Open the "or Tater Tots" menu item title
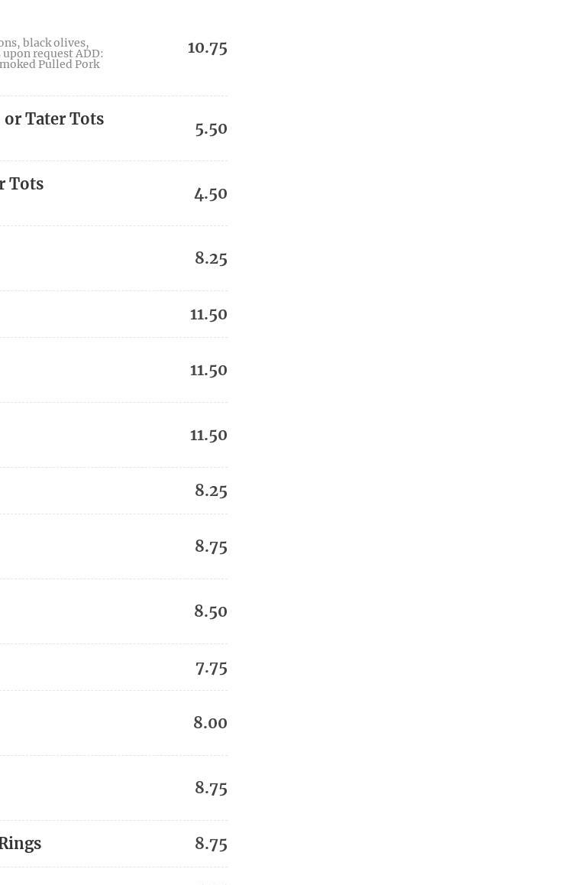The width and height of the screenshot is (588, 885). pyautogui.click(x=53, y=119)
